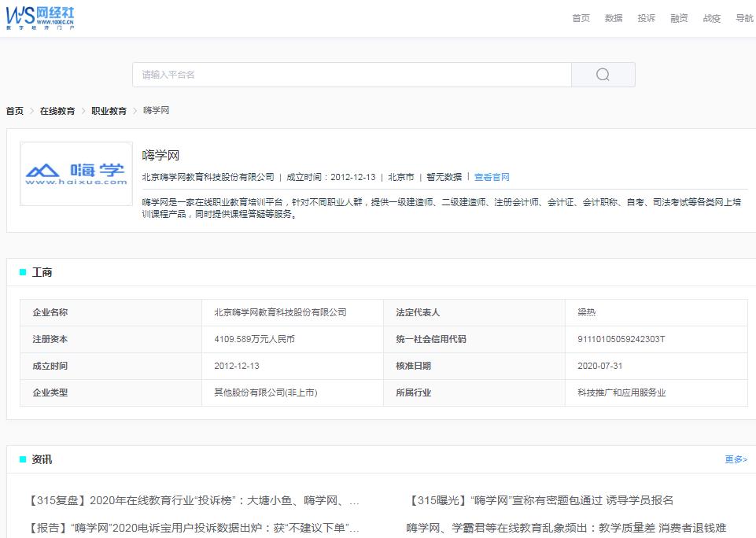Viewport: 756px width, 538px height.
Task: Open the 融资 navigation item
Action: tap(678, 18)
